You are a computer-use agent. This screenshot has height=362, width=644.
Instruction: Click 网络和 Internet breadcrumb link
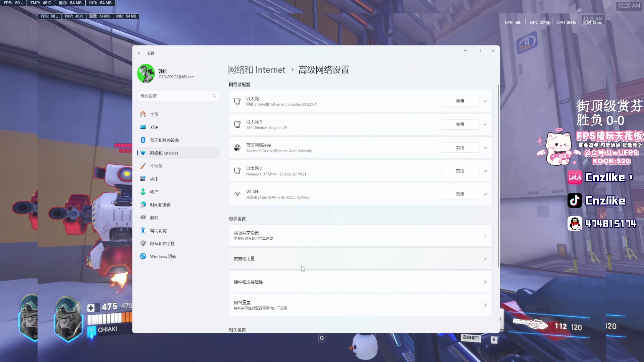(x=257, y=70)
